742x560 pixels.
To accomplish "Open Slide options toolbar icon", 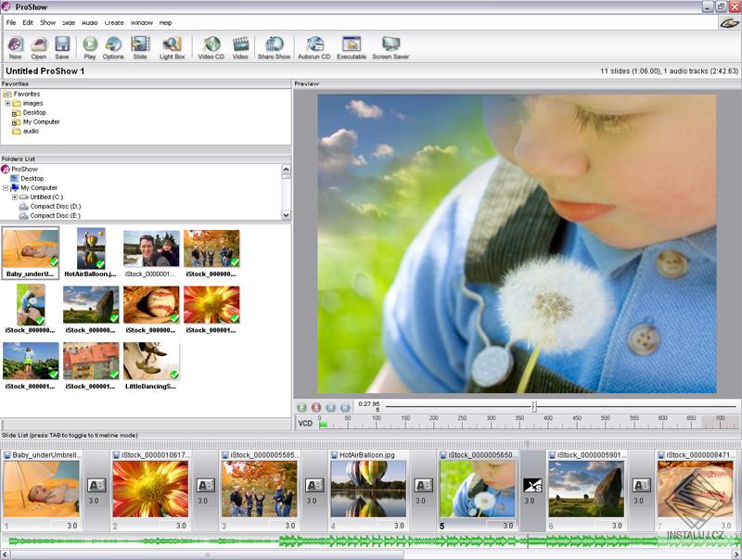I will (x=140, y=48).
